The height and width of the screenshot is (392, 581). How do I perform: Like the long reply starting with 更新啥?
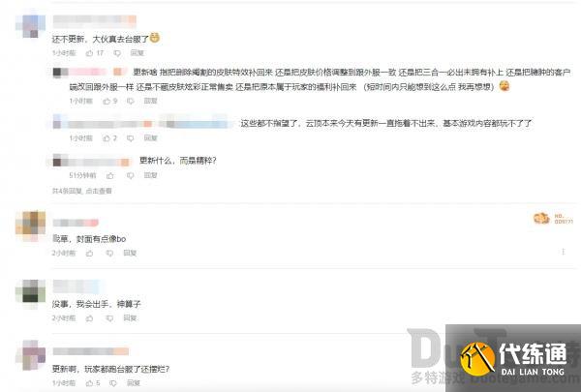(107, 101)
